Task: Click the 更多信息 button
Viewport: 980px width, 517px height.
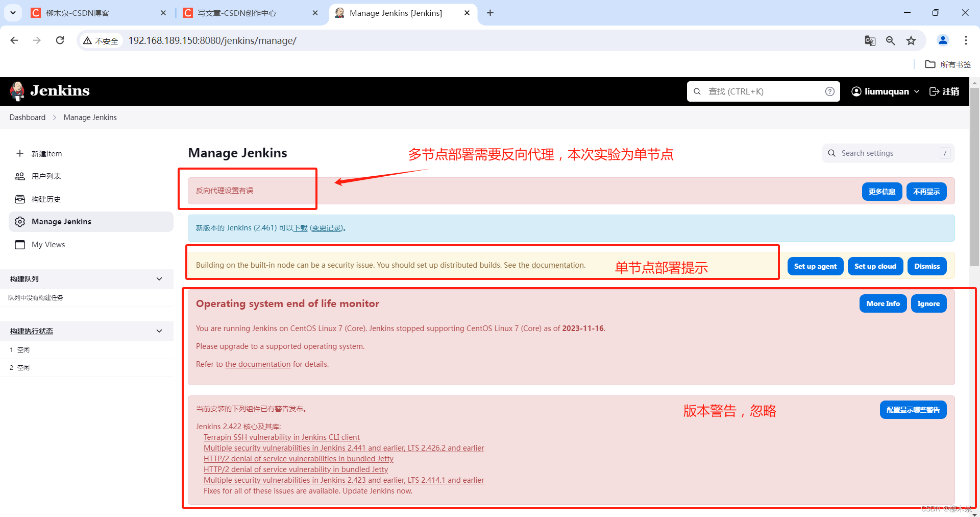Action: click(x=882, y=192)
